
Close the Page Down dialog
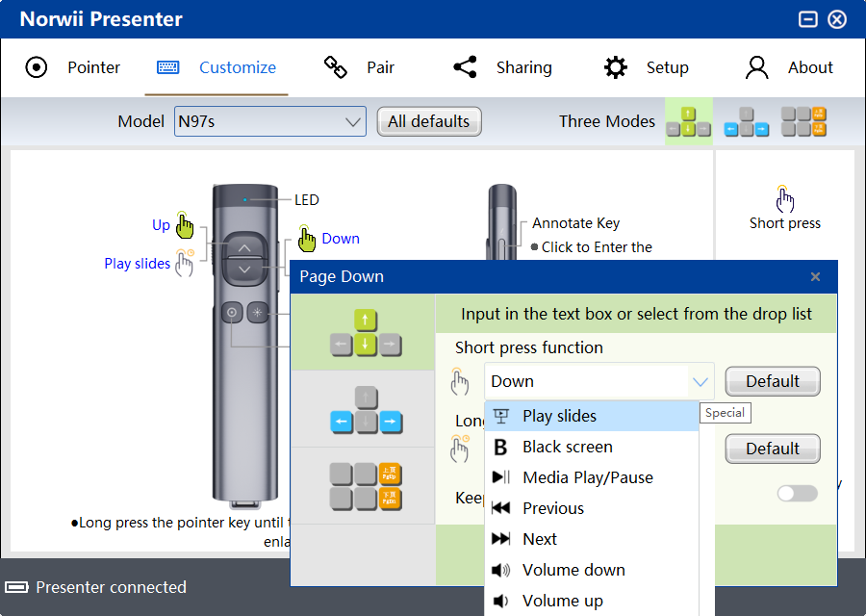[815, 277]
